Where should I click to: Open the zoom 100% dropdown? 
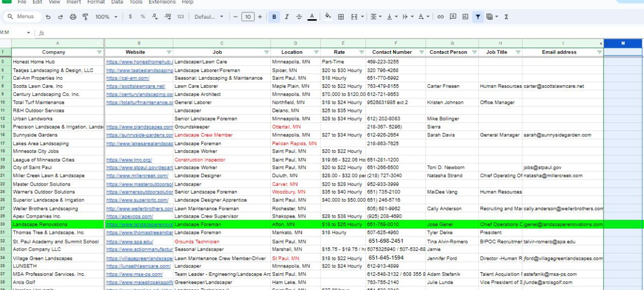point(106,17)
